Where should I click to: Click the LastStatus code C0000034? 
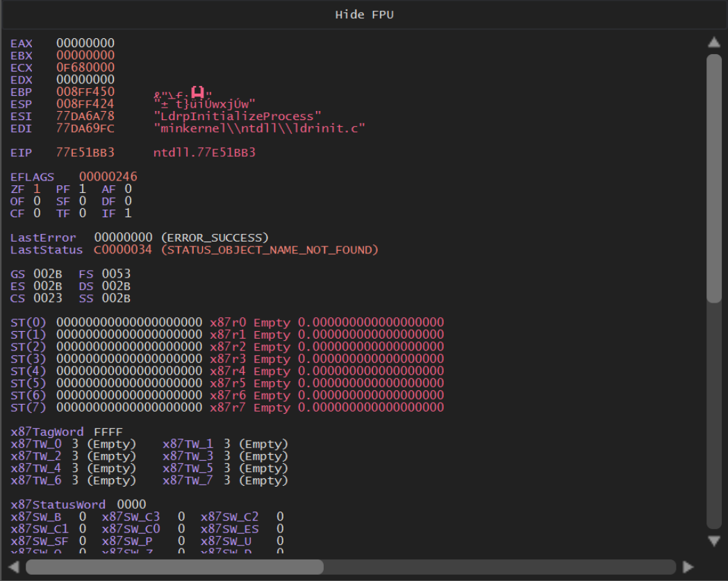point(122,250)
